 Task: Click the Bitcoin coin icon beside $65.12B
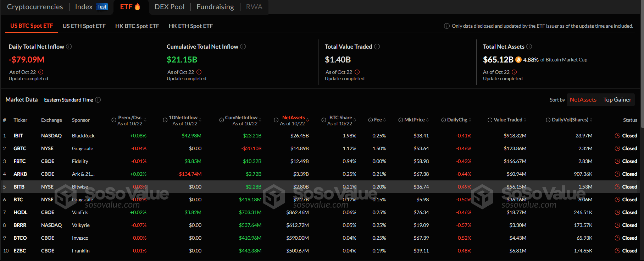(518, 60)
